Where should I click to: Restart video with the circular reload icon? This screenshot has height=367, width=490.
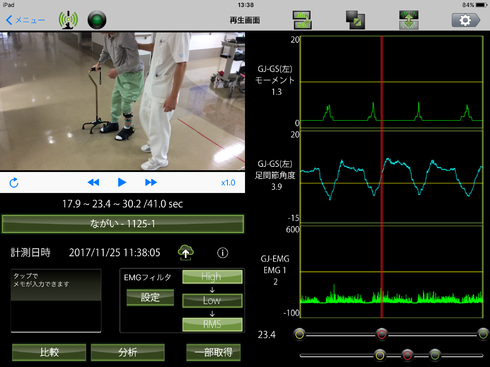(14, 183)
